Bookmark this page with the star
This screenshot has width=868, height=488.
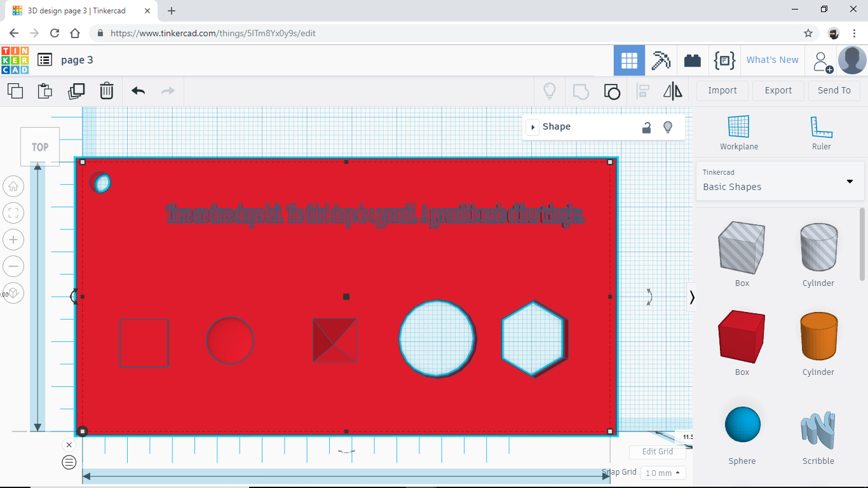click(808, 33)
